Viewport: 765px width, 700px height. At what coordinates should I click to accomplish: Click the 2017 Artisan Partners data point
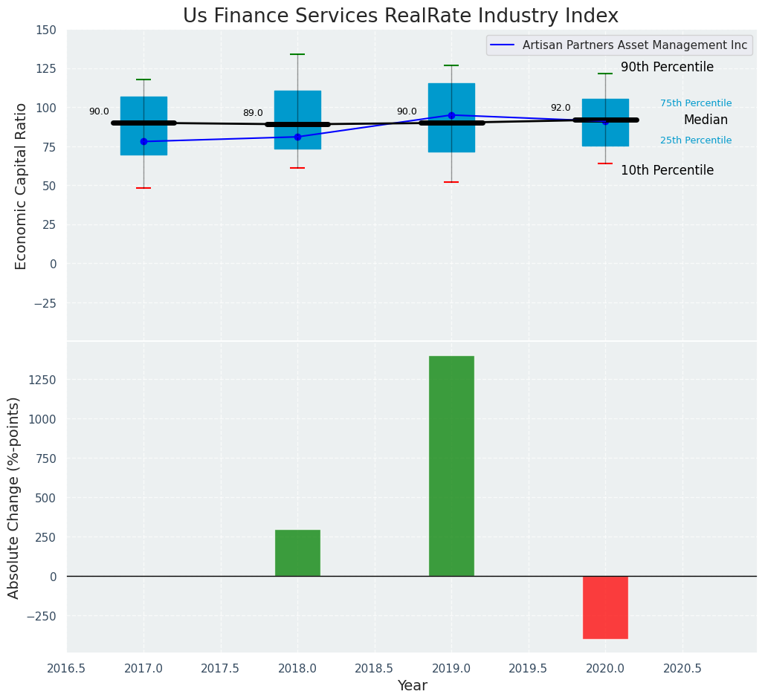click(x=143, y=141)
